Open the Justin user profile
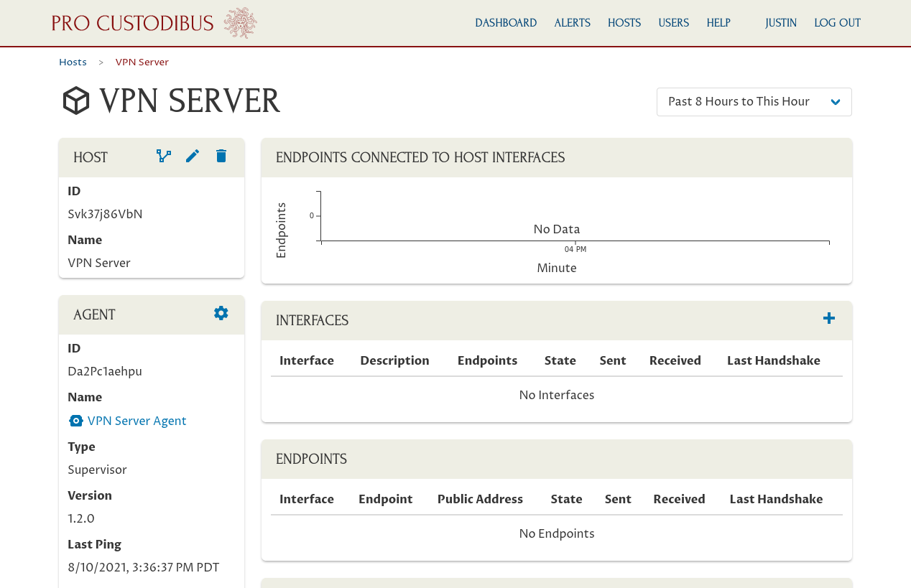This screenshot has width=911, height=588. 781,23
